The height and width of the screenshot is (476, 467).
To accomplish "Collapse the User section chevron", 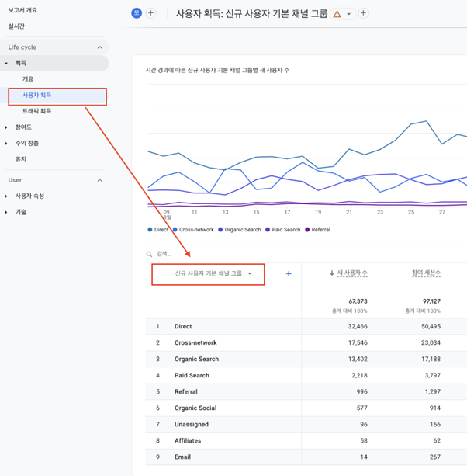I will (99, 180).
